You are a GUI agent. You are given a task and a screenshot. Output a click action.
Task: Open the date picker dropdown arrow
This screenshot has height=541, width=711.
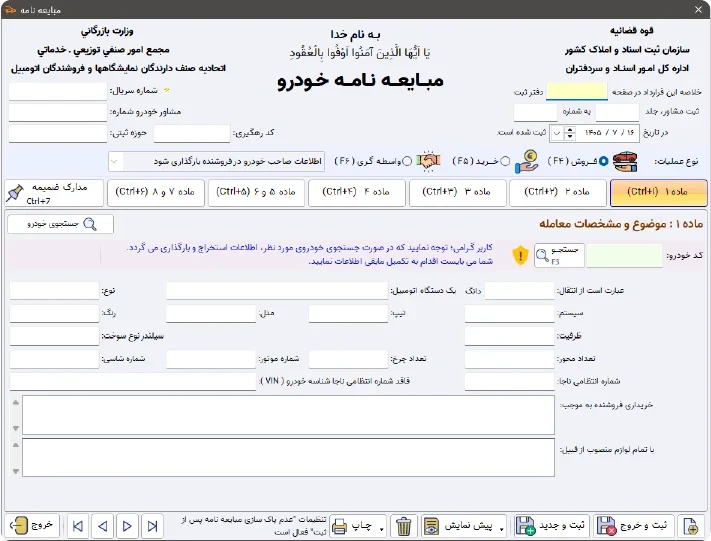click(556, 133)
